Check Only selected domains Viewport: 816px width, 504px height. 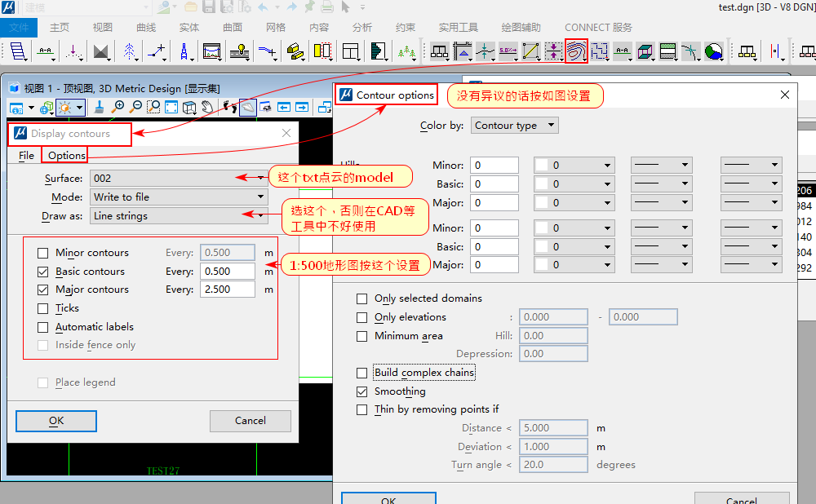pyautogui.click(x=361, y=298)
